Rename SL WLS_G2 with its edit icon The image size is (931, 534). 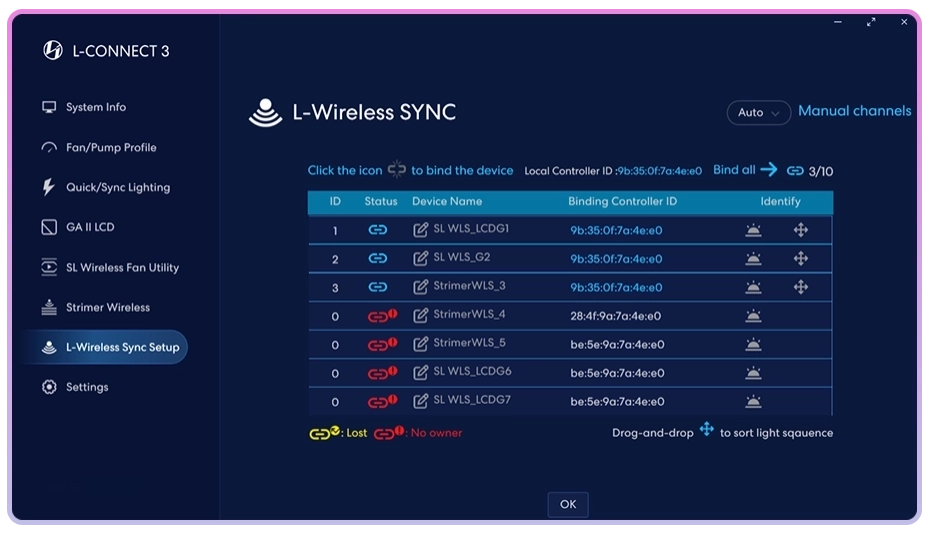coord(420,258)
